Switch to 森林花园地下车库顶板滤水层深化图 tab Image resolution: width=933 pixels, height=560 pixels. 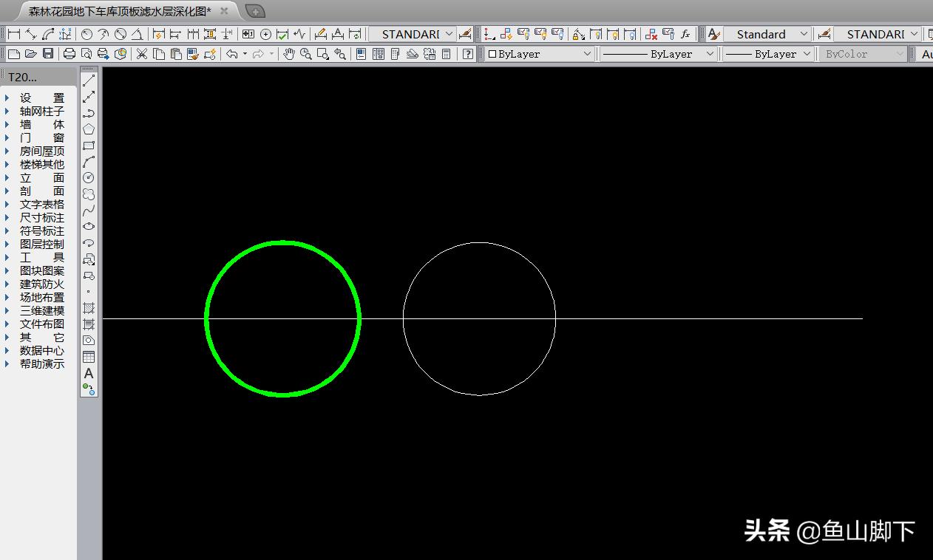[x=119, y=11]
